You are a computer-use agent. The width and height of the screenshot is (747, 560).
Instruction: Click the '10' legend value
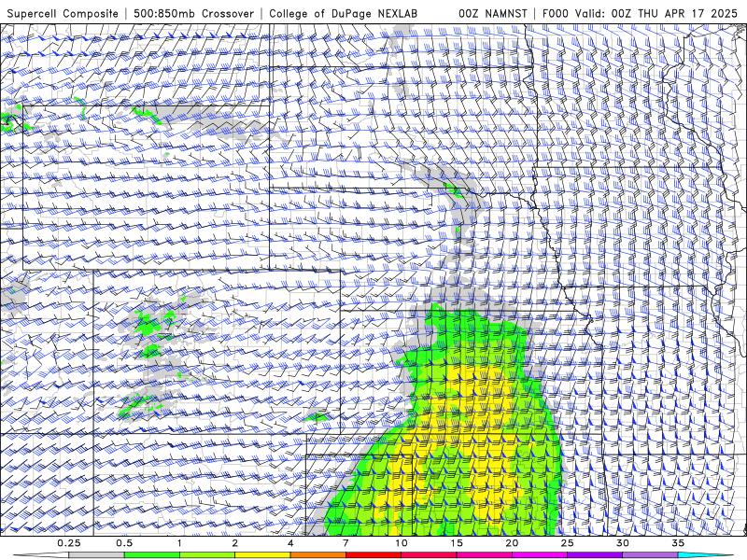pos(402,543)
